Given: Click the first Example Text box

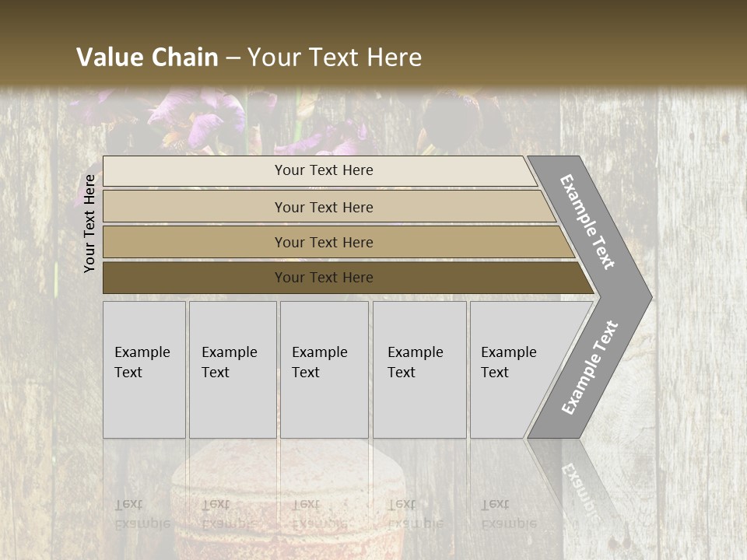Looking at the screenshot, I should 144,369.
